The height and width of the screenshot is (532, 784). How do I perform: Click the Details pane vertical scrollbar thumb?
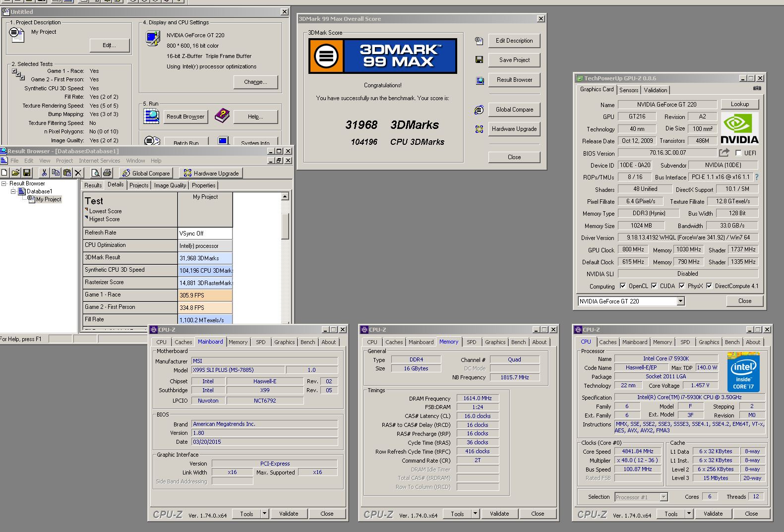coord(285,226)
